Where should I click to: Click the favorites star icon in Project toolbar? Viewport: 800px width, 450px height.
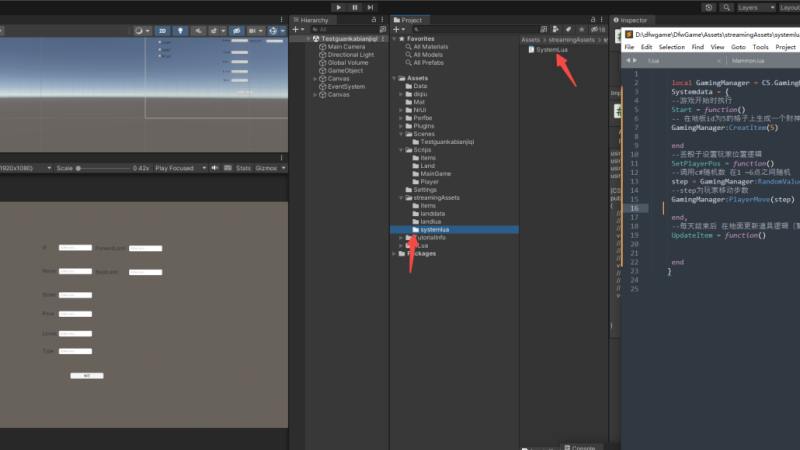pos(581,30)
